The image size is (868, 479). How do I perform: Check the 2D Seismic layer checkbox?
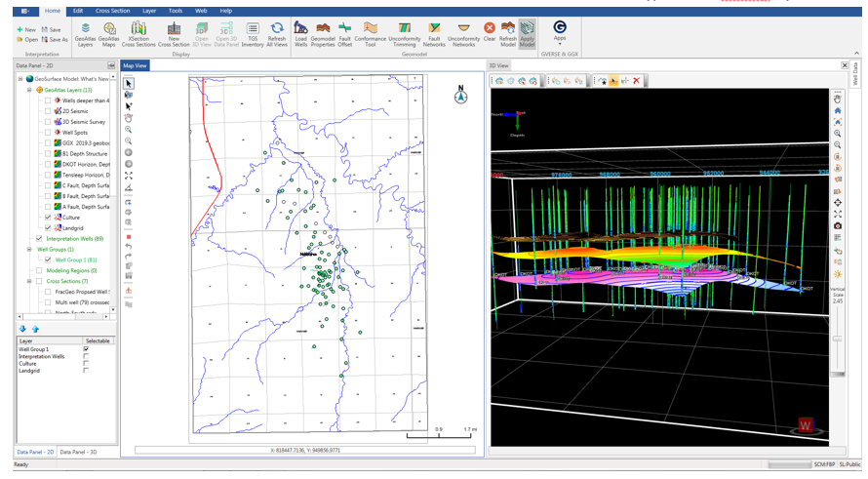[48, 111]
